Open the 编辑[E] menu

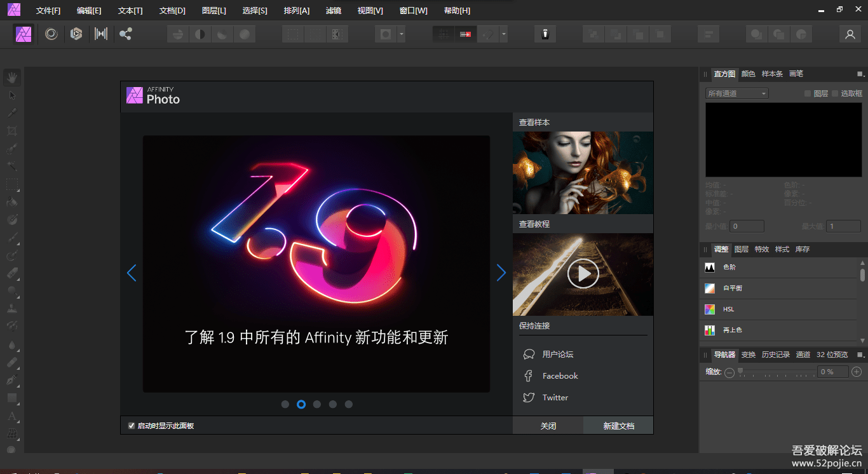[x=89, y=11]
